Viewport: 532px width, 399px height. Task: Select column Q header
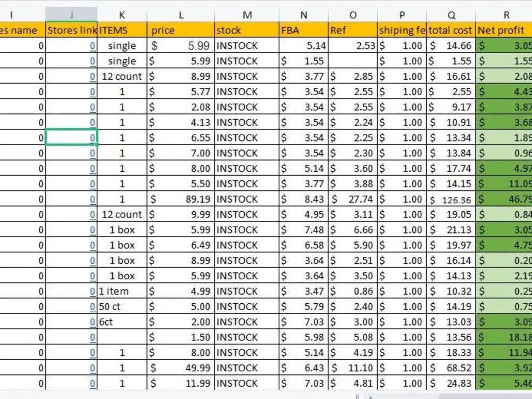point(451,15)
